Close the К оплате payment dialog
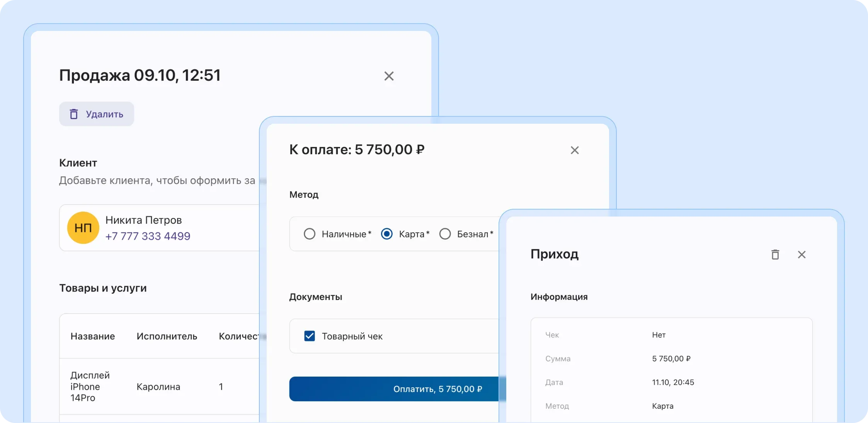This screenshot has height=423, width=868. click(575, 150)
